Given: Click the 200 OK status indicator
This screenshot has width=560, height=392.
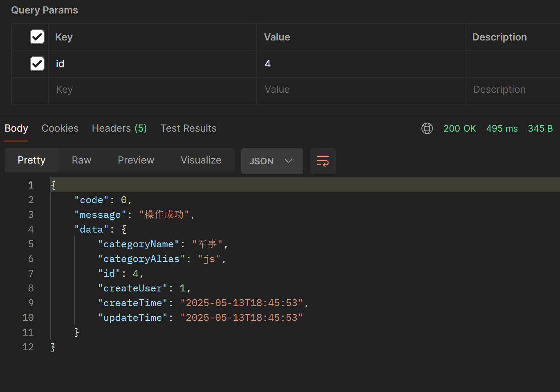Looking at the screenshot, I should 459,128.
